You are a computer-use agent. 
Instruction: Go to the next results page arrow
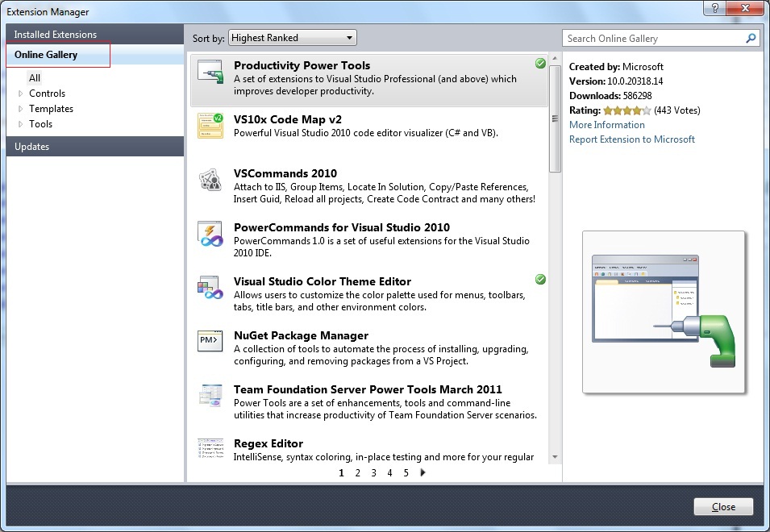tap(423, 473)
